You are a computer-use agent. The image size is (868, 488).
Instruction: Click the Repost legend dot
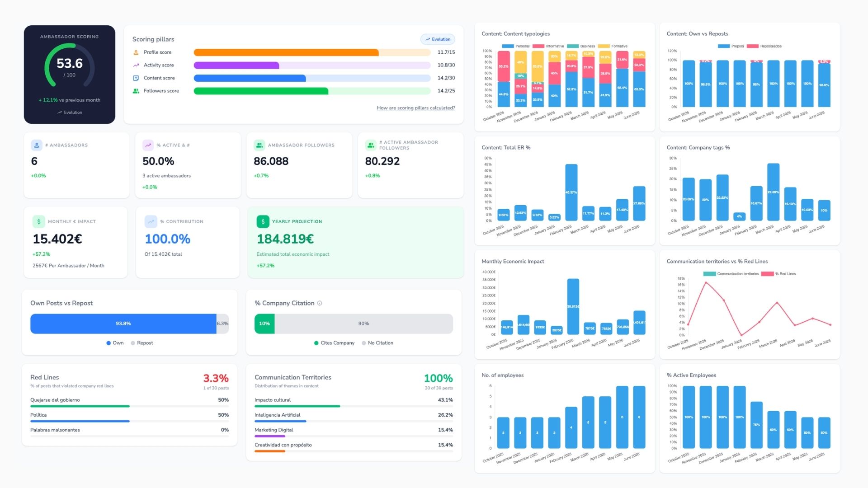click(133, 343)
